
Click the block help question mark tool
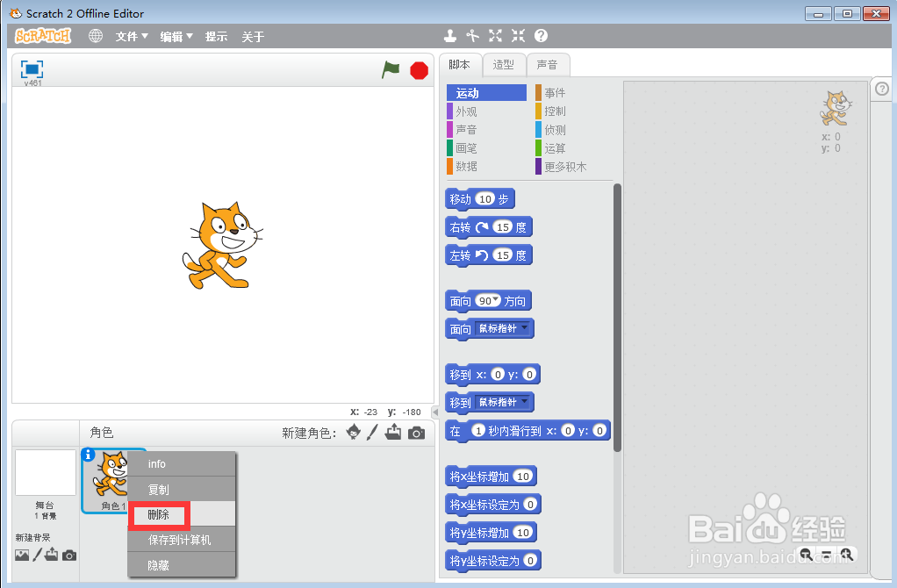(542, 36)
